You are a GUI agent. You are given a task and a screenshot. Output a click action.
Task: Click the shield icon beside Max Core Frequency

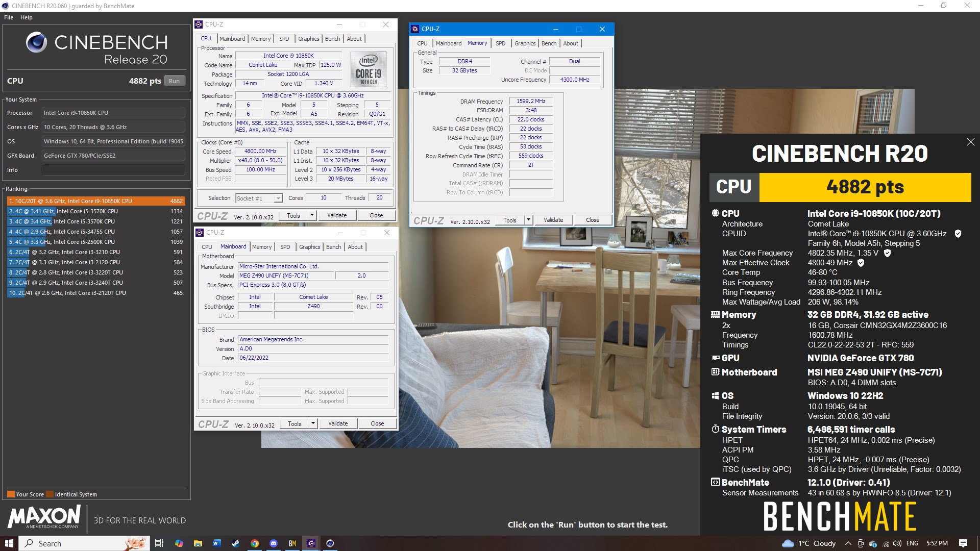[x=887, y=253]
